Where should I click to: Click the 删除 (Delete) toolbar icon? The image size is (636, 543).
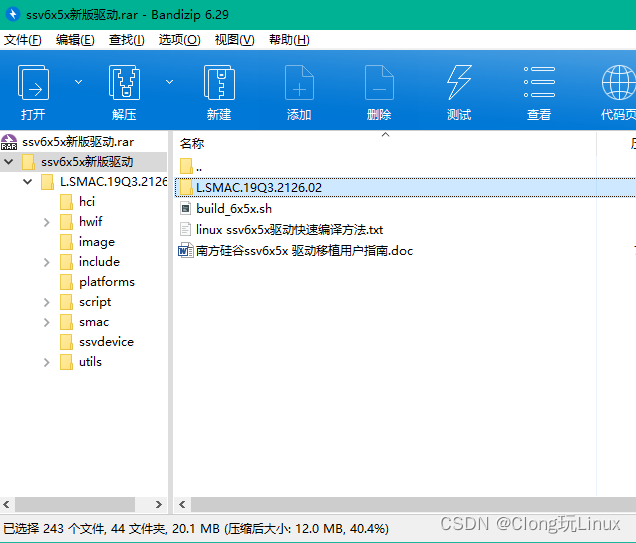(379, 82)
